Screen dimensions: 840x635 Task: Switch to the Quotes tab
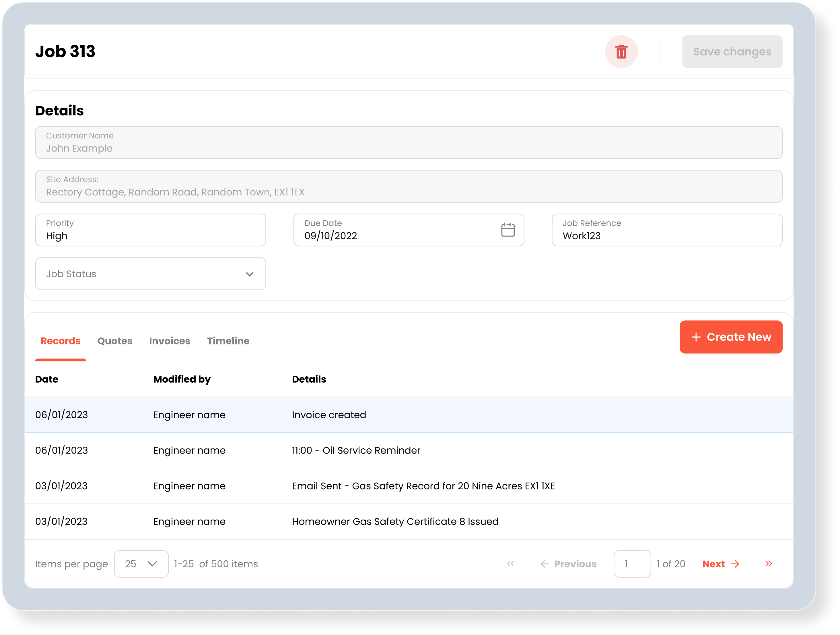[x=115, y=341]
